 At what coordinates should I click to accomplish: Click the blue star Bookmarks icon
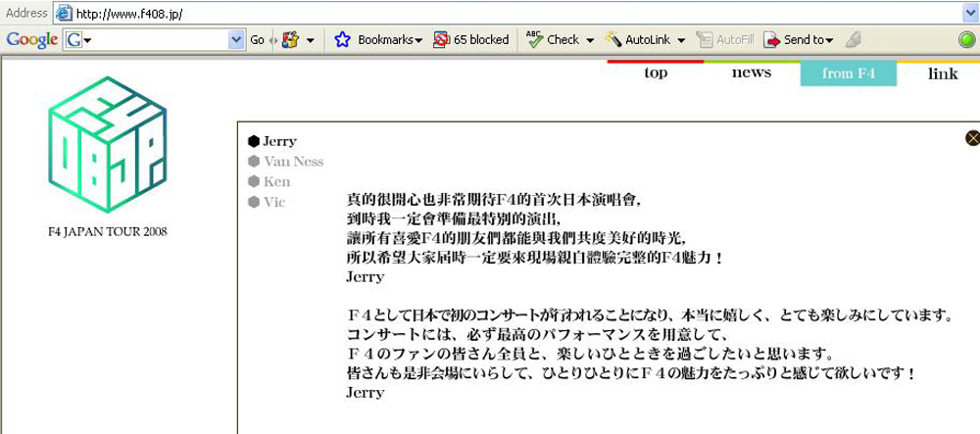pos(342,40)
